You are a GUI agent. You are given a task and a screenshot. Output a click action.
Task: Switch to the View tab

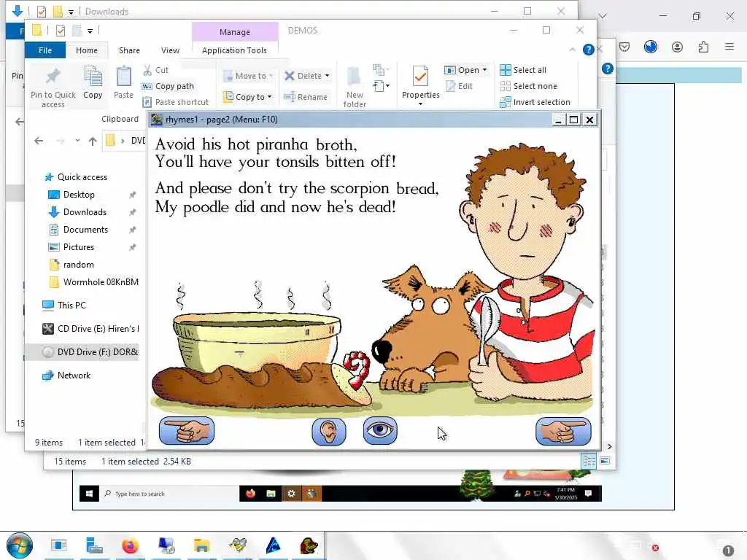pos(170,50)
